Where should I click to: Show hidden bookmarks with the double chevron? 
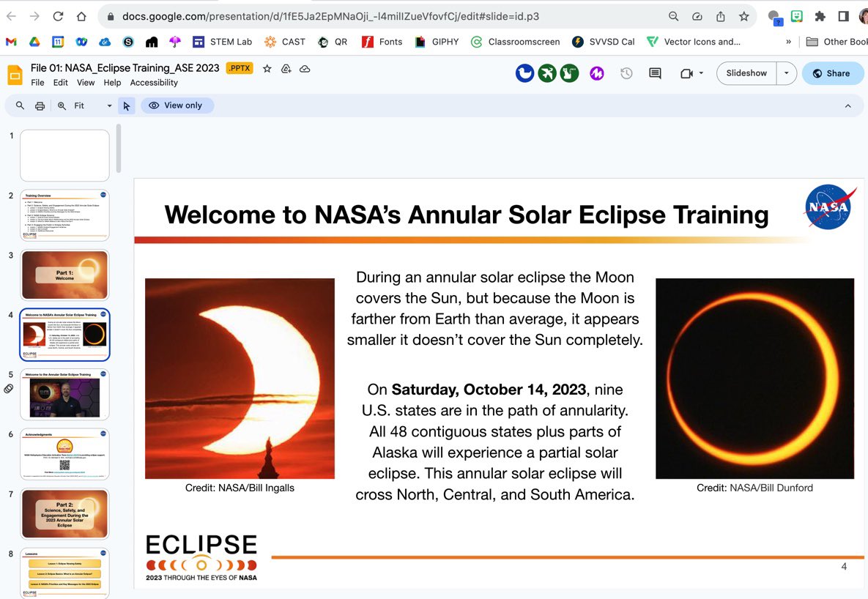(788, 42)
